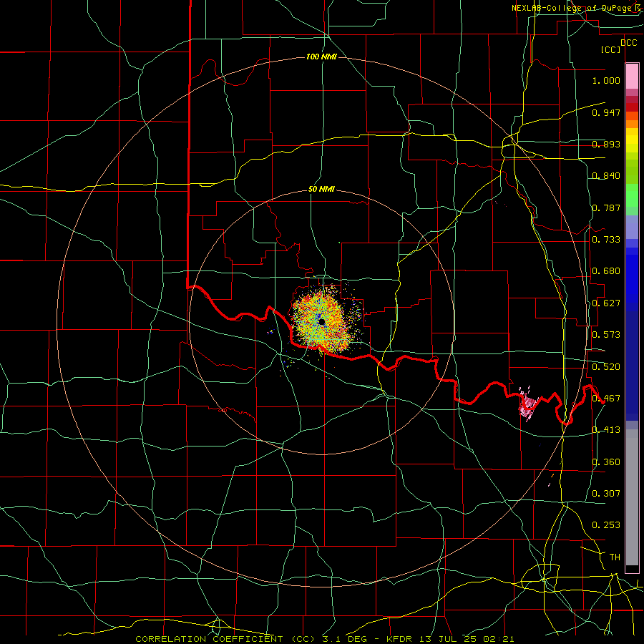Click the 0.573 color scale value
The width and height of the screenshot is (644, 644).
[x=606, y=335]
